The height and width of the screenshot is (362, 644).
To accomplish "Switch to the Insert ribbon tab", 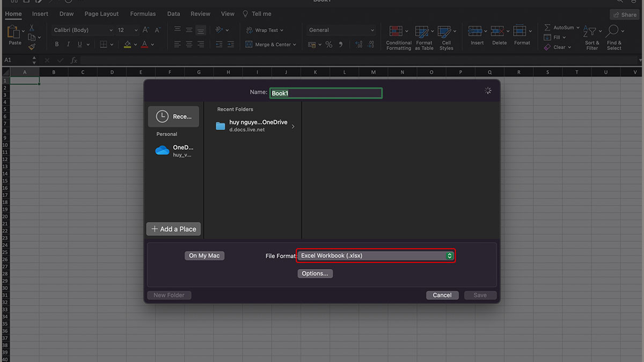I will click(x=40, y=13).
